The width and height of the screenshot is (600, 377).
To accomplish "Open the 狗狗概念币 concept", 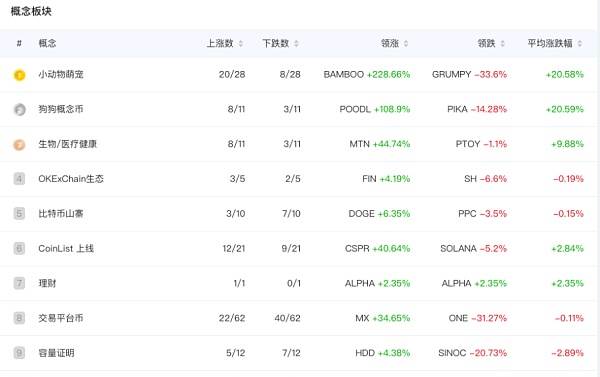I will click(61, 109).
